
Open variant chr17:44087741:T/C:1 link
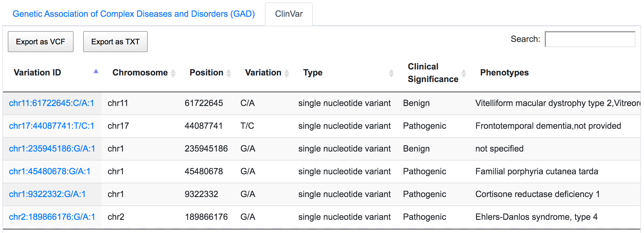tap(51, 126)
